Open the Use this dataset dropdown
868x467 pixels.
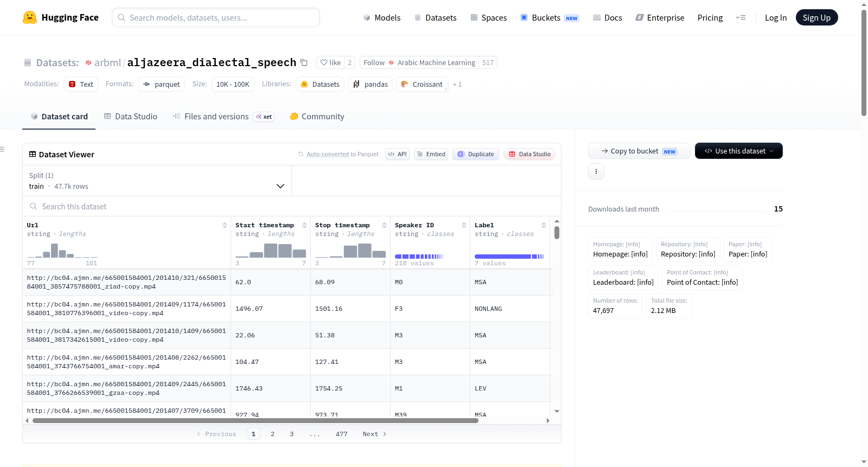738,151
